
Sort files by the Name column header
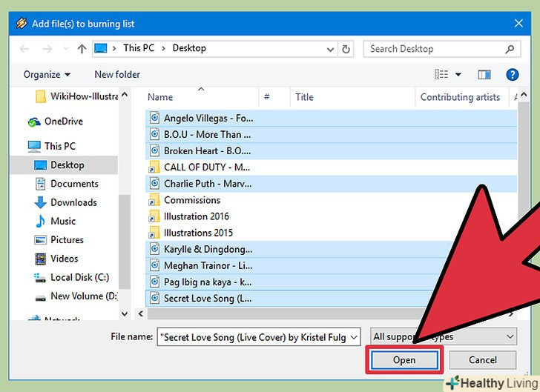[x=160, y=97]
